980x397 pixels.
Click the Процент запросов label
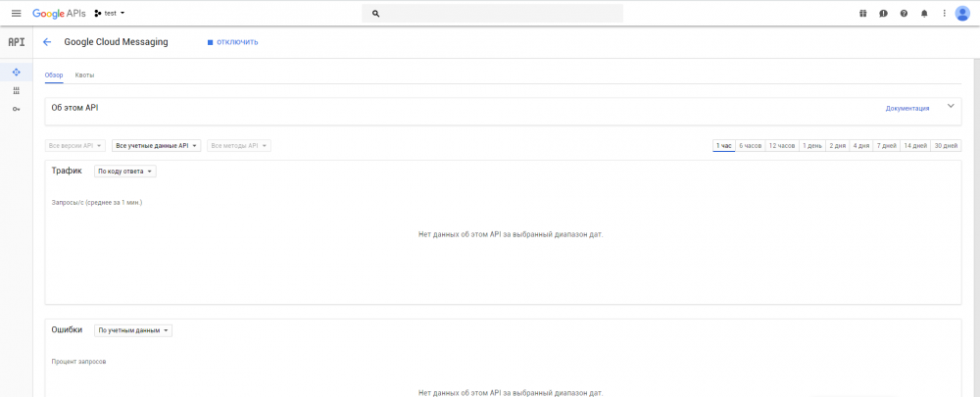(78, 362)
